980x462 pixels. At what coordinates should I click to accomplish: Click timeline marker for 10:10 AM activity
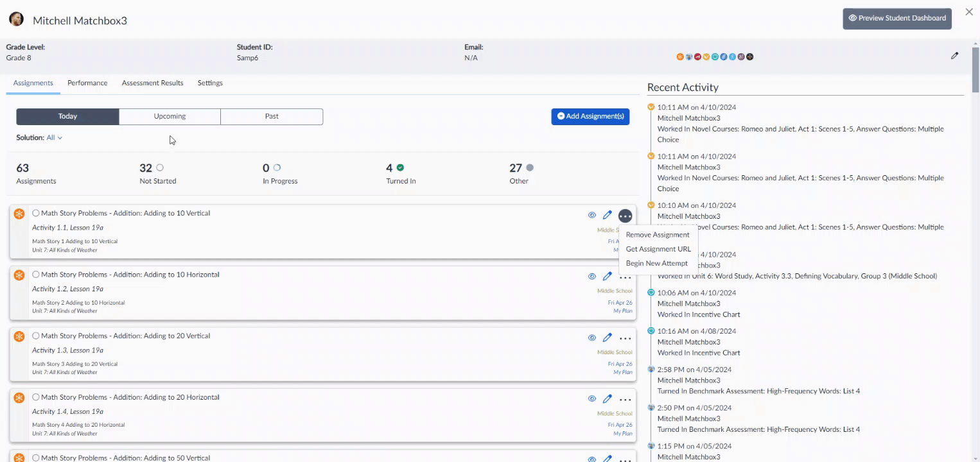click(x=651, y=205)
